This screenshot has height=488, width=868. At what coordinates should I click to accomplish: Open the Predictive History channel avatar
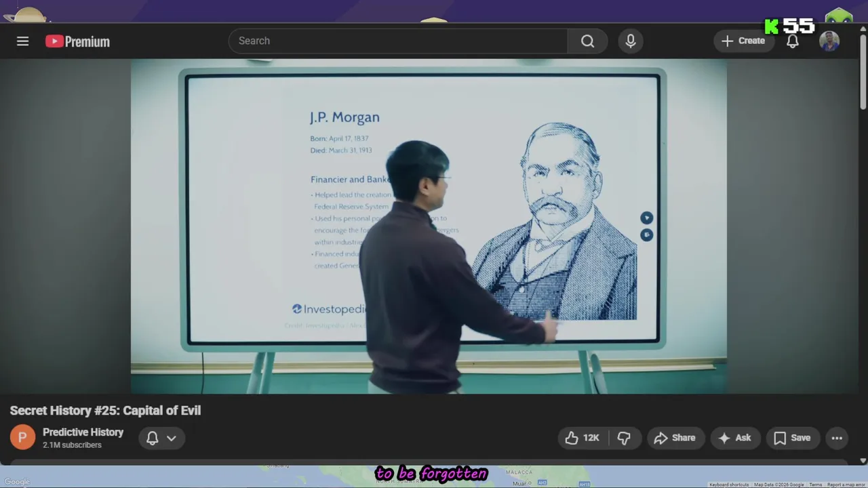(x=22, y=438)
